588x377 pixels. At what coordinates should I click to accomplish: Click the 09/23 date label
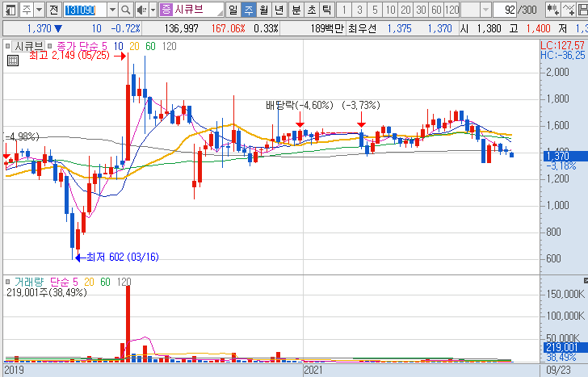click(559, 370)
